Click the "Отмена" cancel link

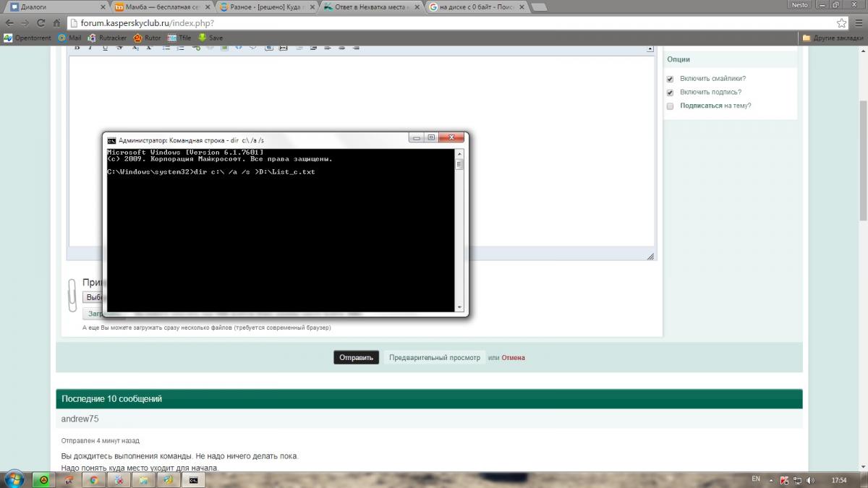click(x=513, y=357)
